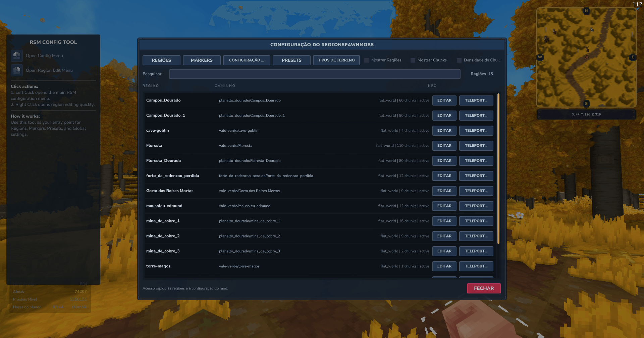Teleport to mina_de_cobre_2
Screen dimensions: 644x338
476,236
